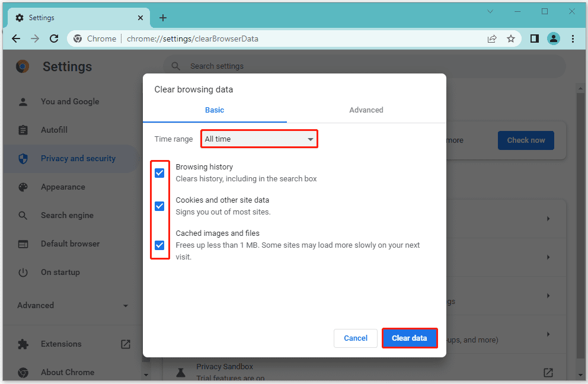This screenshot has width=588, height=384.
Task: Open the Chrome three-dot menu
Action: [573, 39]
